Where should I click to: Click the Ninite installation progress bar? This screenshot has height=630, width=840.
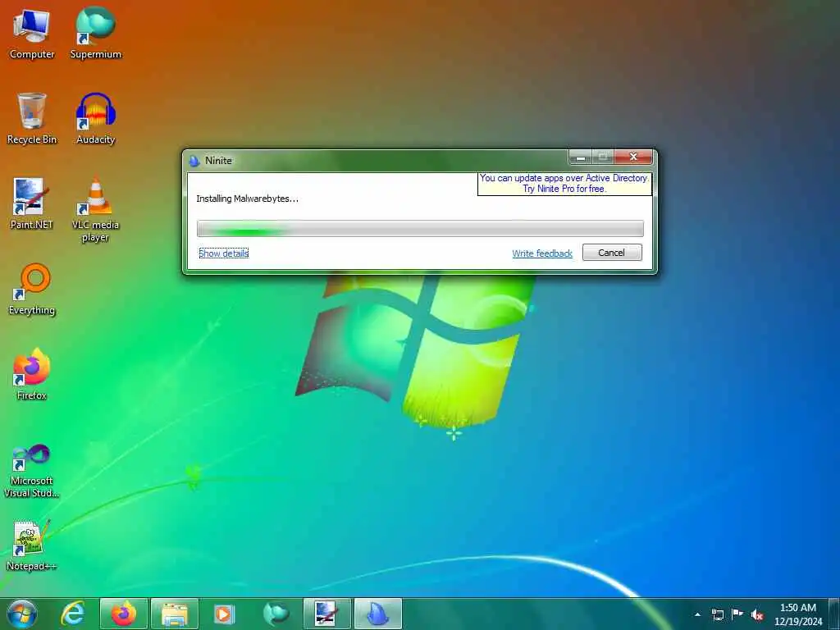tap(420, 228)
